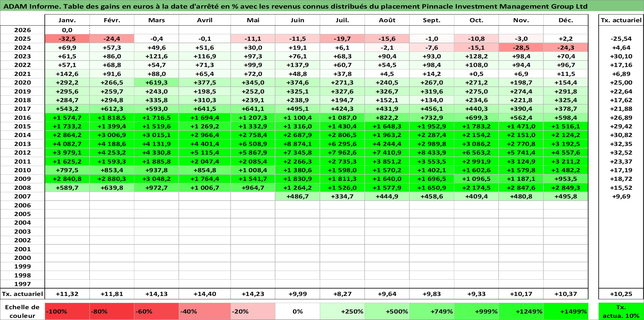Click the +11,32 Janv. actuarial total
Image resolution: width=644 pixels, height=320 pixels.
(67, 294)
